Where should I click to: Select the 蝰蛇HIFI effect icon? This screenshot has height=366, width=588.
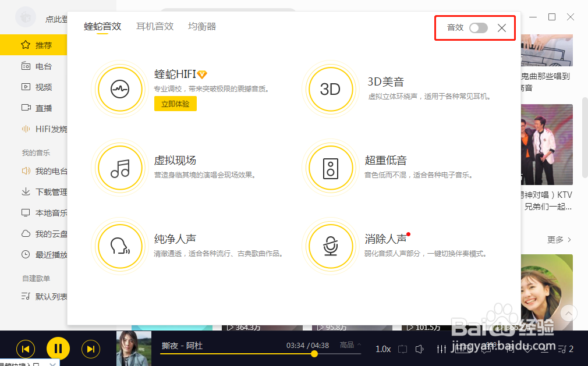(120, 89)
